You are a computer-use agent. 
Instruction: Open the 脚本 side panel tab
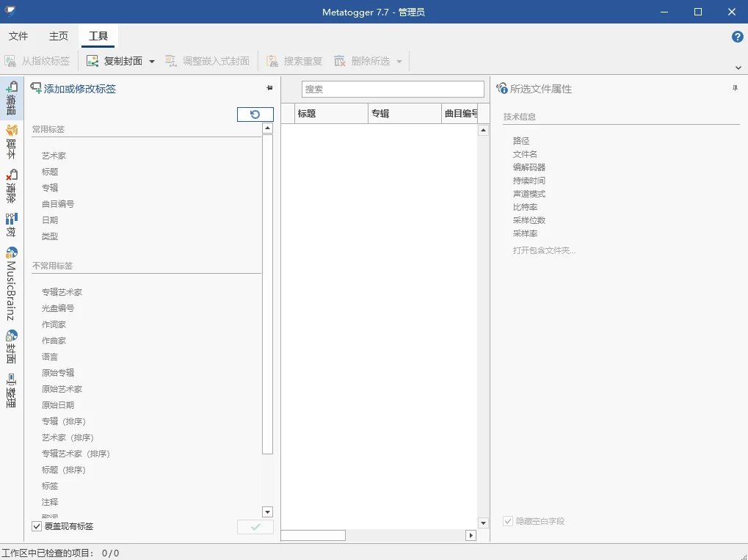pyautogui.click(x=11, y=142)
